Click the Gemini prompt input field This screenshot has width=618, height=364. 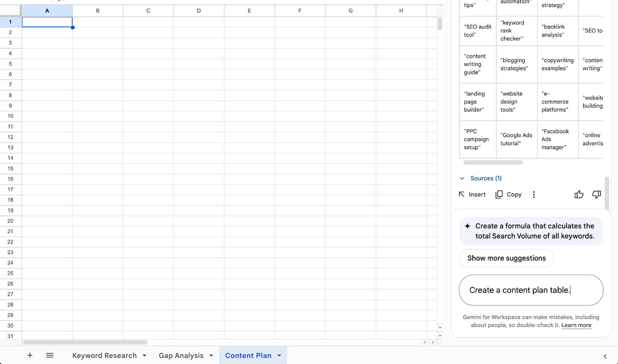pos(531,290)
